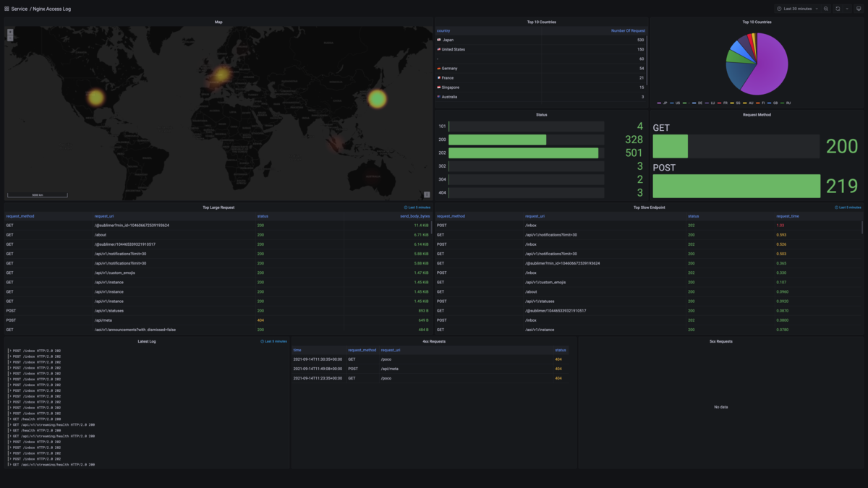Open the Last 30 minutes time range dropdown
This screenshot has width=868, height=488.
click(798, 9)
